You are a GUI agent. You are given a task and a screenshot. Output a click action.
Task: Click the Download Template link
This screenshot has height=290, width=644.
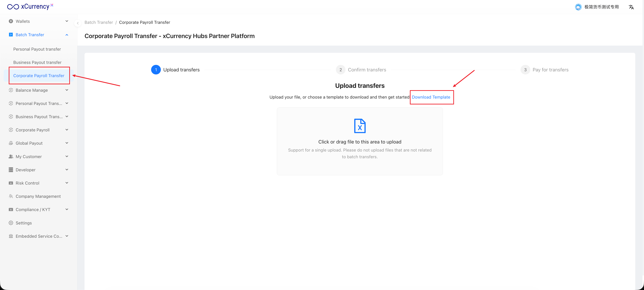point(431,97)
